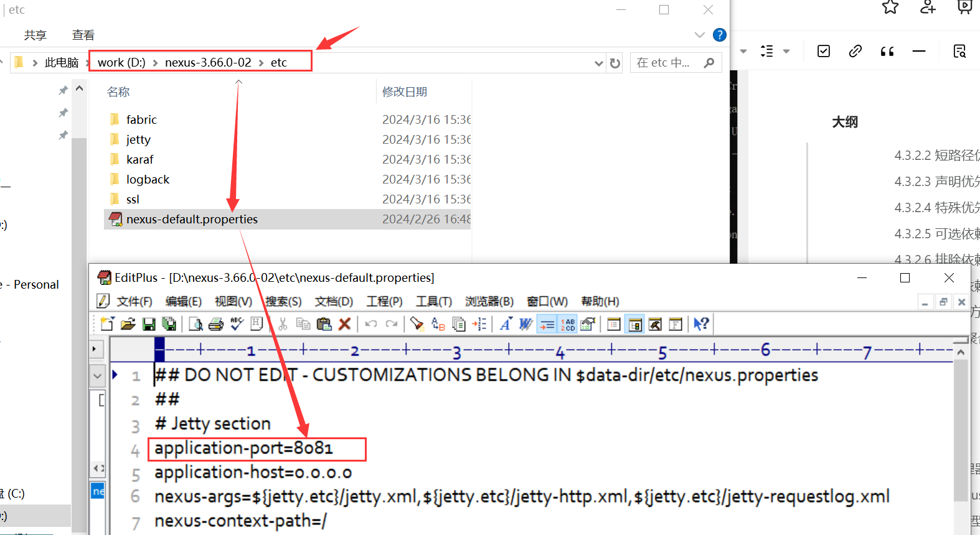Redo the edit in EditPlus toolbar
This screenshot has width=980, height=535.
[x=392, y=324]
